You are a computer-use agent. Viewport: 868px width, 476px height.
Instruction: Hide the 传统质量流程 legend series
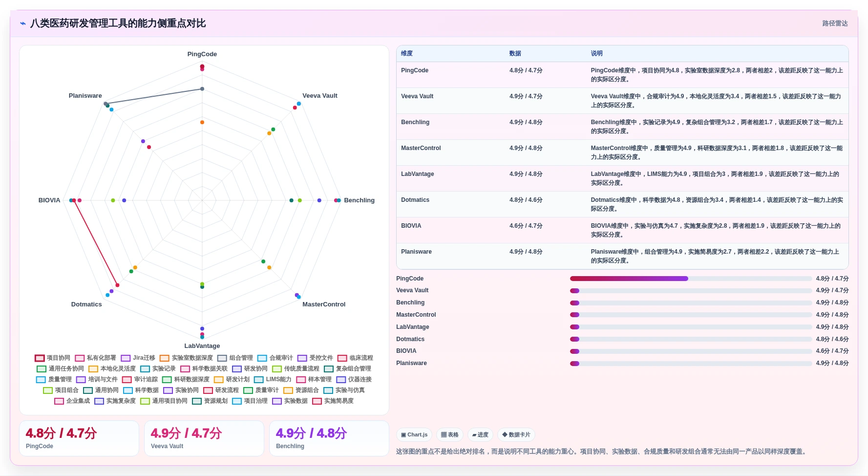(x=296, y=369)
